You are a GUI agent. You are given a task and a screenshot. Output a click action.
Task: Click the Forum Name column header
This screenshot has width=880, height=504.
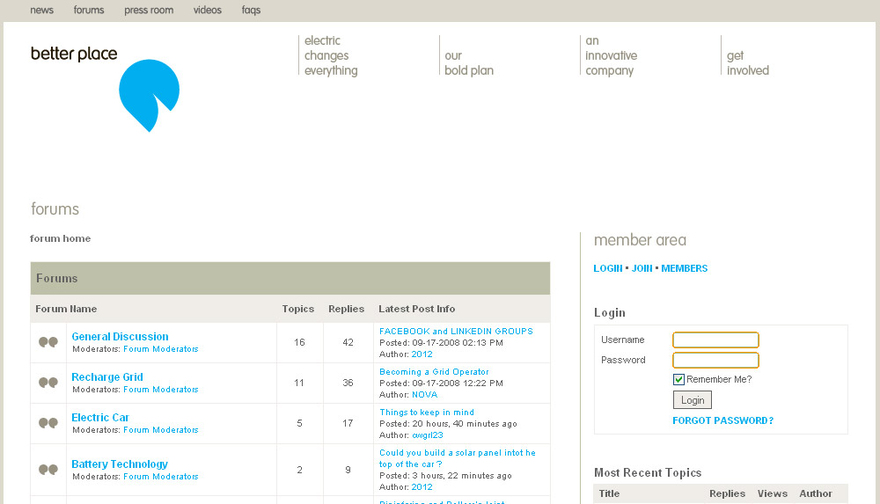click(x=66, y=309)
